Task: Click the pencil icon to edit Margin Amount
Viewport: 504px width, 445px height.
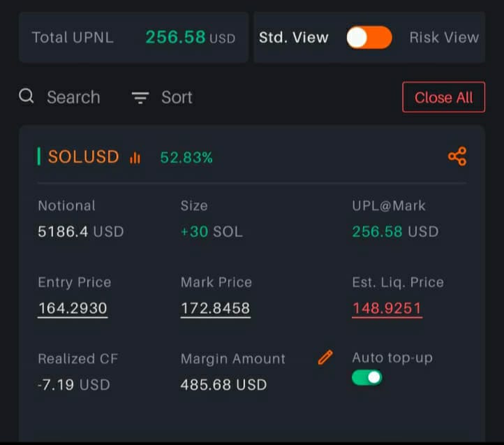Action: [x=325, y=358]
